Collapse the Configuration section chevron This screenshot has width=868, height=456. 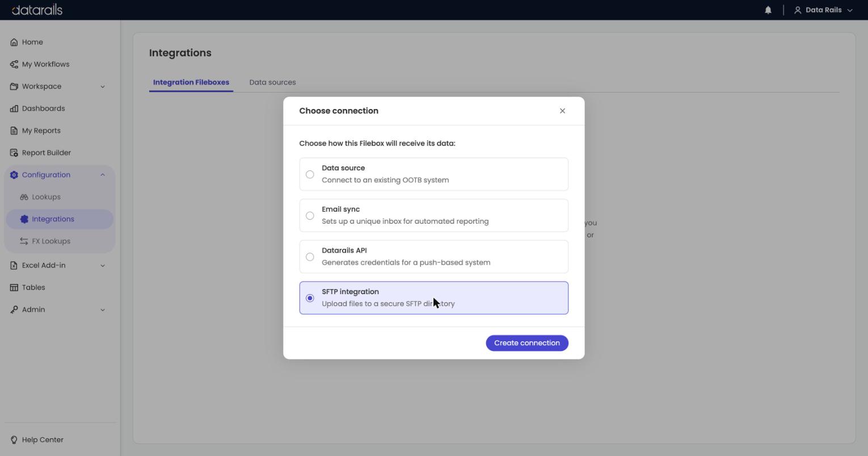[x=103, y=175]
